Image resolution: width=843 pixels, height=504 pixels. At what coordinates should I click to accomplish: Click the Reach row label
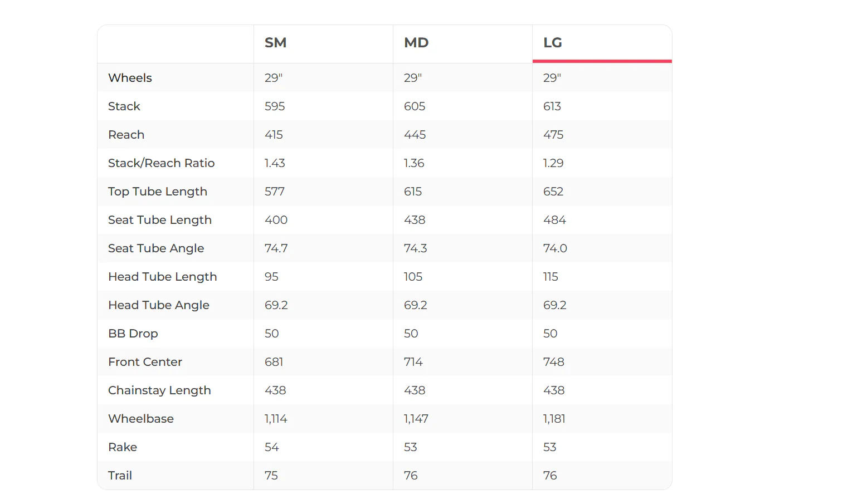(x=126, y=135)
